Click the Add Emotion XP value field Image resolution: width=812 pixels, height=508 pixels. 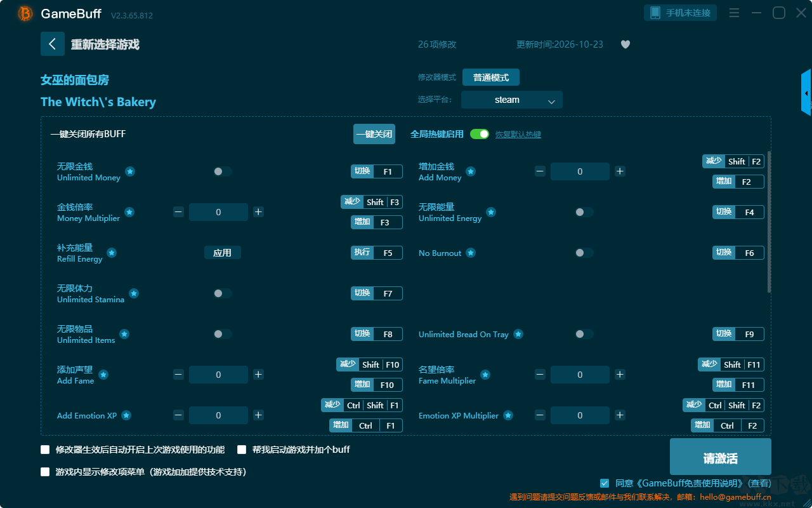218,415
